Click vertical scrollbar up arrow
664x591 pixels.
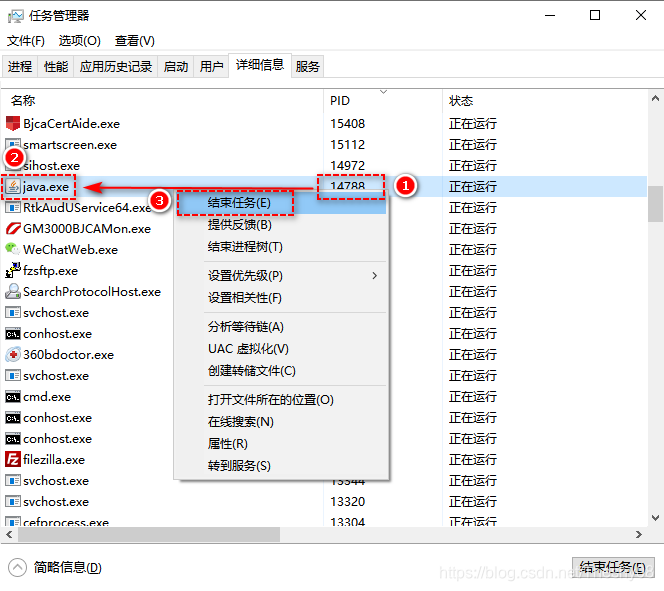coord(656,99)
